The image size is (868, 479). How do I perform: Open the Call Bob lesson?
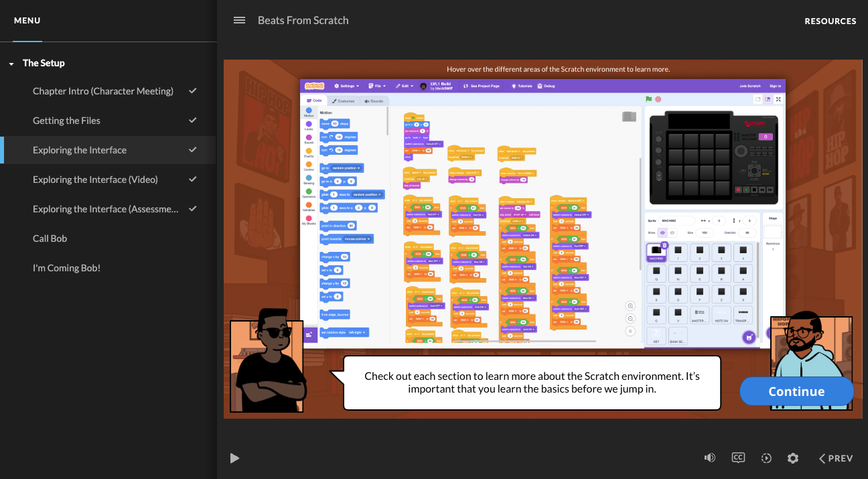(x=108, y=238)
